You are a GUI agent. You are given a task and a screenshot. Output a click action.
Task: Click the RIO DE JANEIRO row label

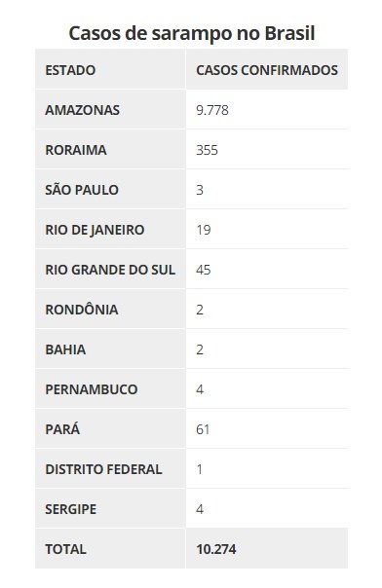point(95,230)
